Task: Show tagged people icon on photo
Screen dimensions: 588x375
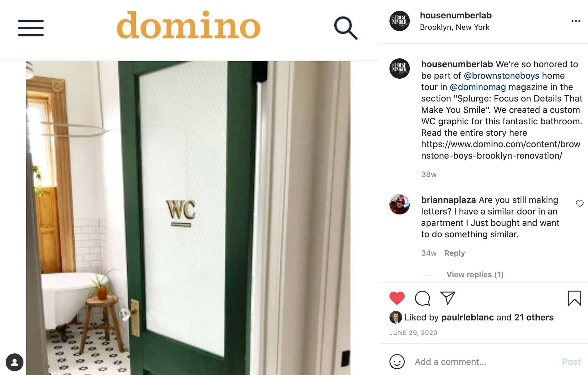Action: [15, 362]
